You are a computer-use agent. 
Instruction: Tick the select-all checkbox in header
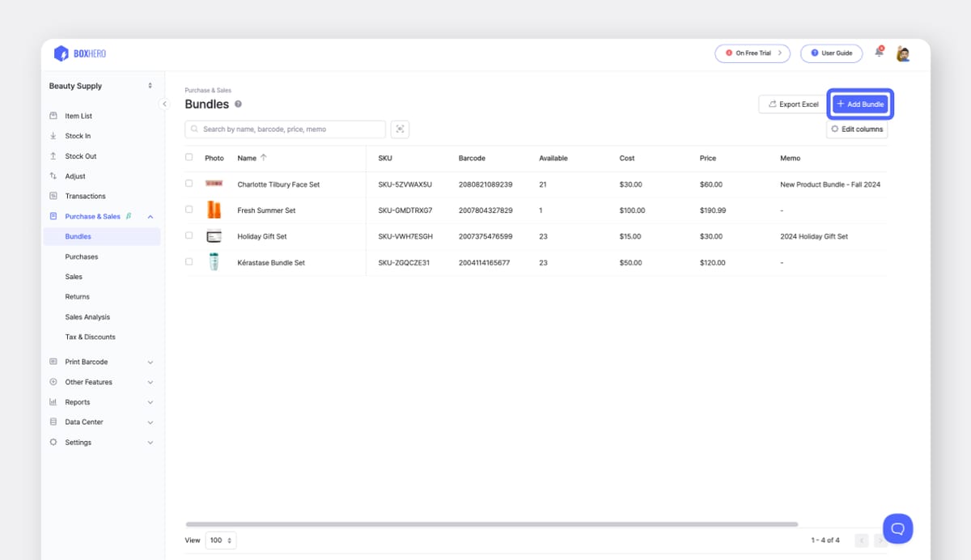[x=189, y=158]
